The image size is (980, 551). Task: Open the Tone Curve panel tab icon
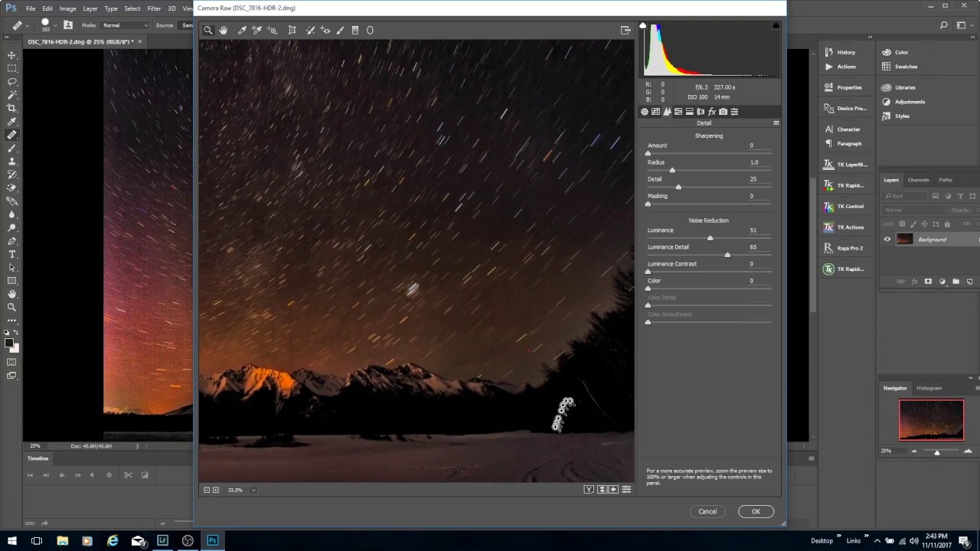(x=655, y=112)
